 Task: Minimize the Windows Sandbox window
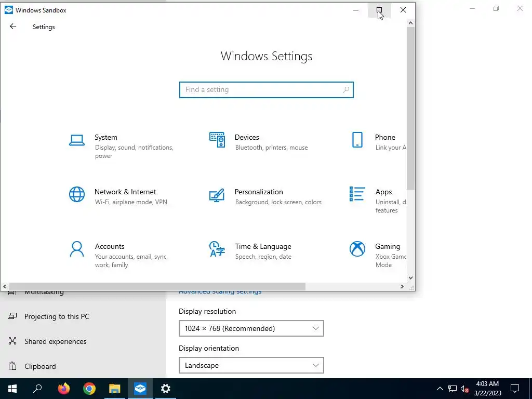(x=356, y=10)
